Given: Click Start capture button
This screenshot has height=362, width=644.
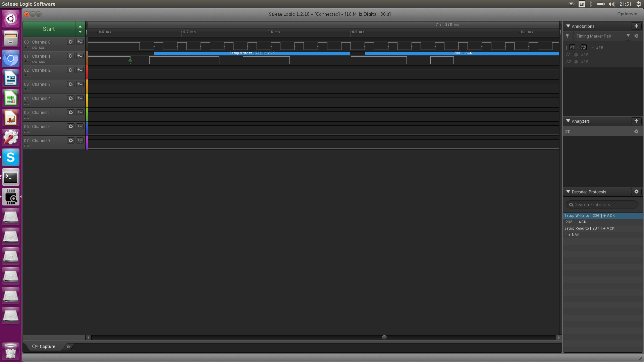Looking at the screenshot, I should click(49, 29).
